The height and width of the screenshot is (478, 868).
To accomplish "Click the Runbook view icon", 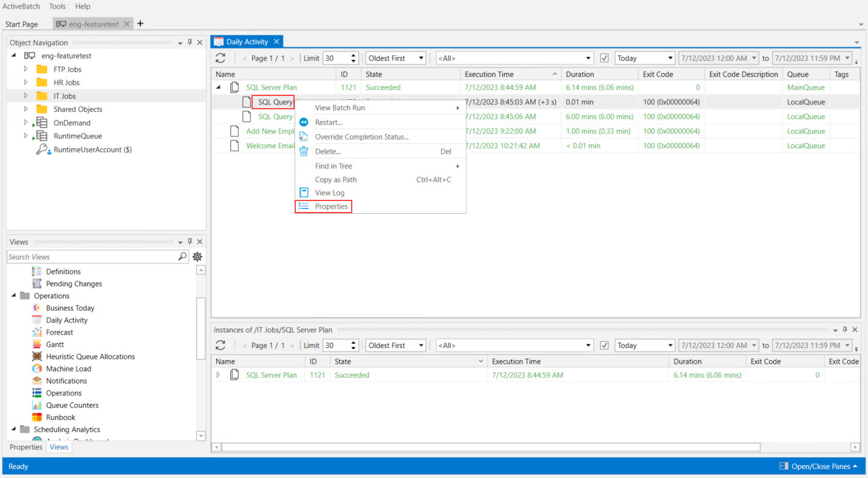I will (x=37, y=417).
